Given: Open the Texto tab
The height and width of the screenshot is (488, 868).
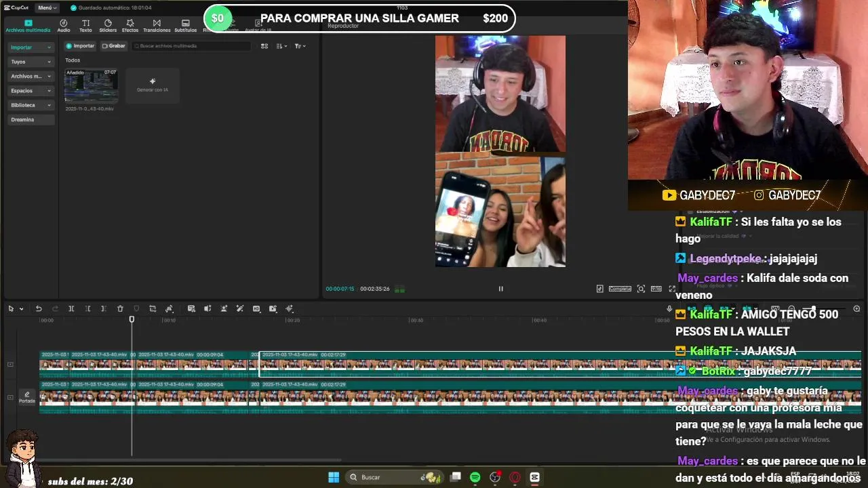Looking at the screenshot, I should pyautogui.click(x=85, y=26).
